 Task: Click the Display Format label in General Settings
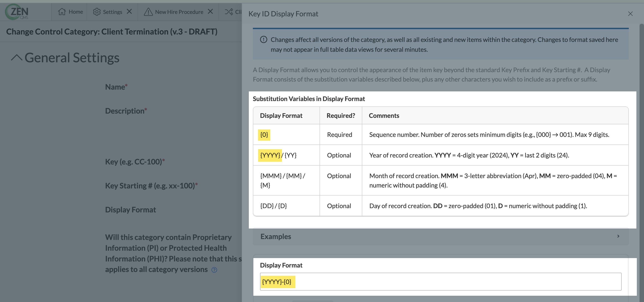[130, 210]
